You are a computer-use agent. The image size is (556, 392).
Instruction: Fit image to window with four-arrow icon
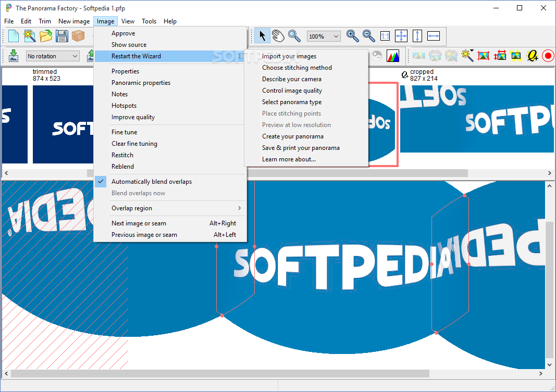pyautogui.click(x=401, y=36)
